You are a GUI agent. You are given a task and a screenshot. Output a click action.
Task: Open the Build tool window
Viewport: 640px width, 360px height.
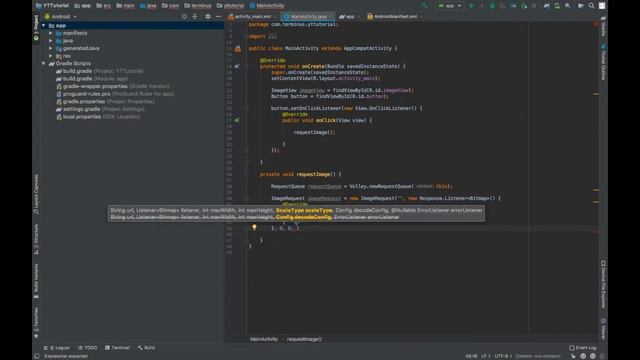point(146,348)
